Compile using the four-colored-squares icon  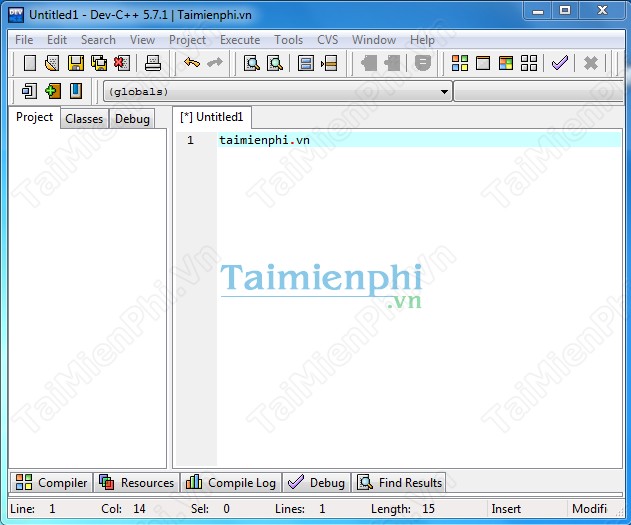click(x=460, y=63)
